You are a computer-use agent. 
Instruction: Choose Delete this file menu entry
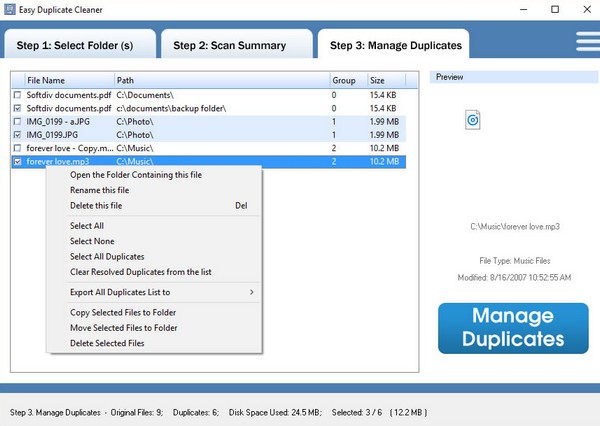(x=154, y=206)
